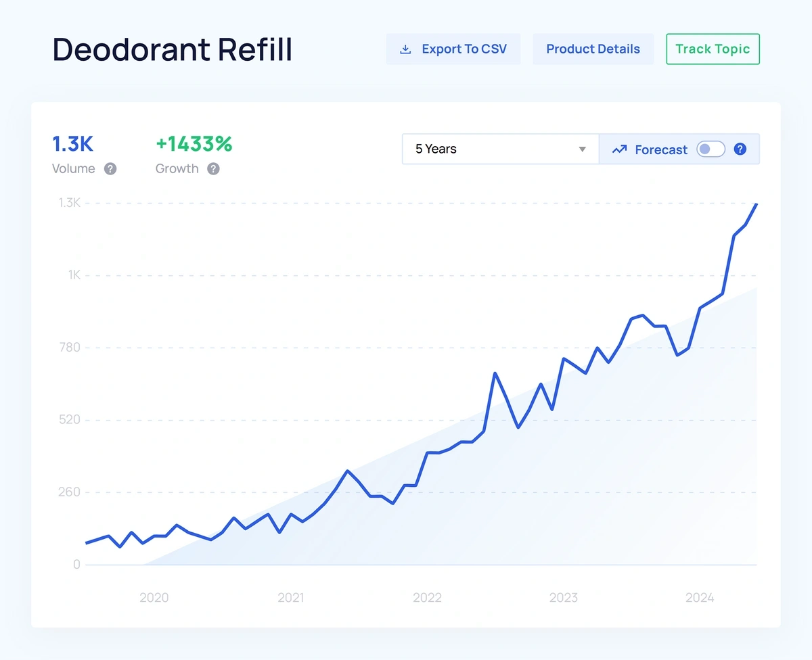
Task: Click the 1.3K volume value
Action: coord(72,144)
